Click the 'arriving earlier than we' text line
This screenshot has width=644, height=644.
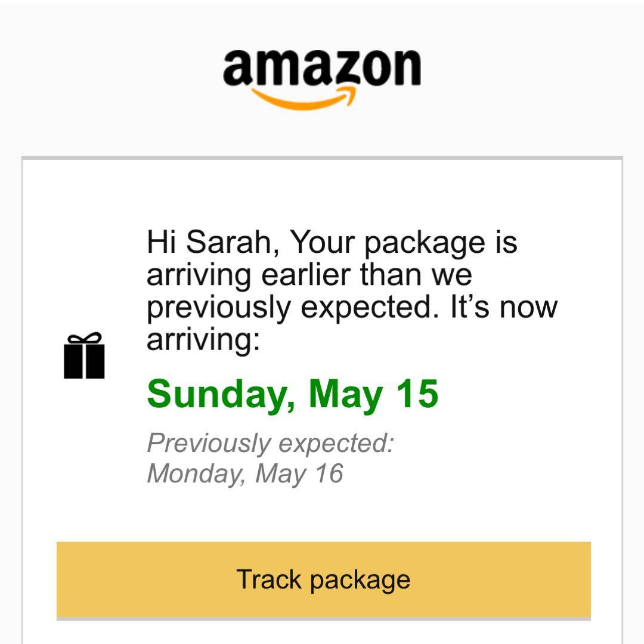[309, 275]
